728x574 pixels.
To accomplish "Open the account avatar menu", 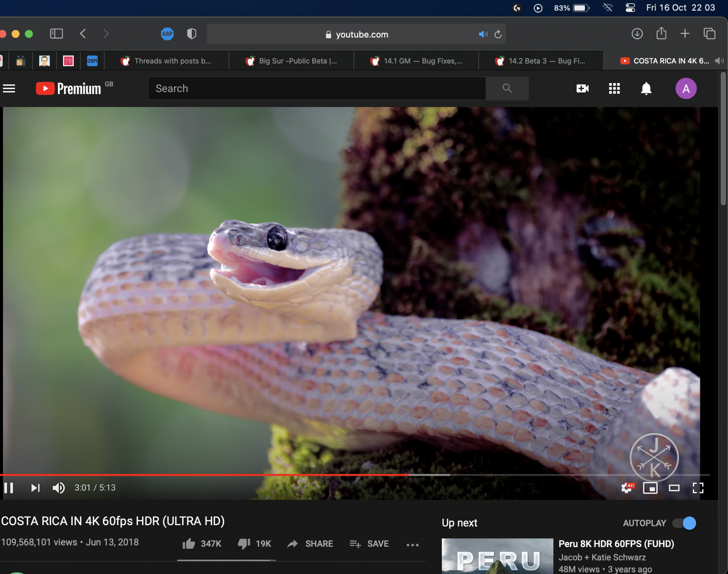I will [686, 89].
